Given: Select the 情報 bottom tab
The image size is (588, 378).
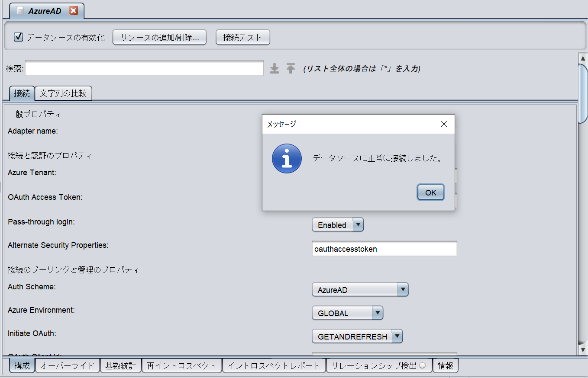Looking at the screenshot, I should [x=446, y=366].
